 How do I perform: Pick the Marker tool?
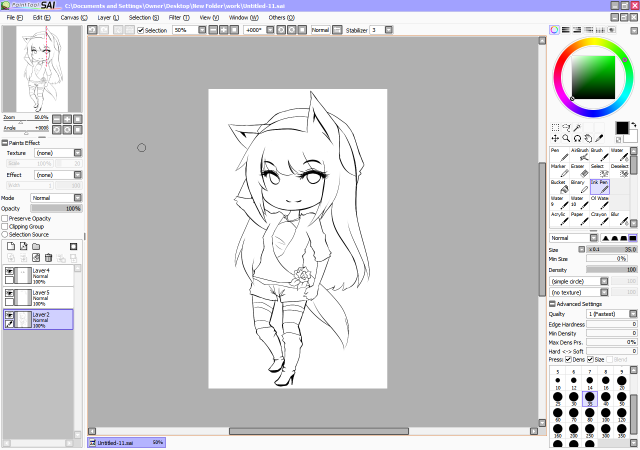[557, 171]
